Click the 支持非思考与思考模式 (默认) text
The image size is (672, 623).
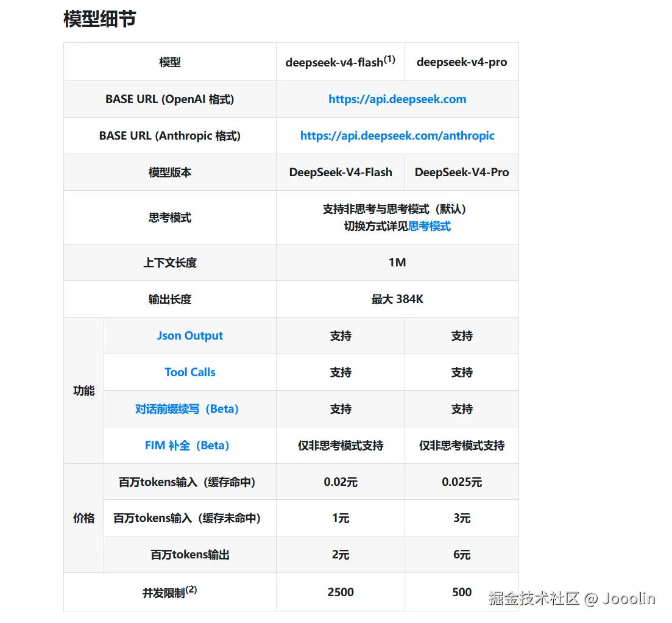(394, 209)
